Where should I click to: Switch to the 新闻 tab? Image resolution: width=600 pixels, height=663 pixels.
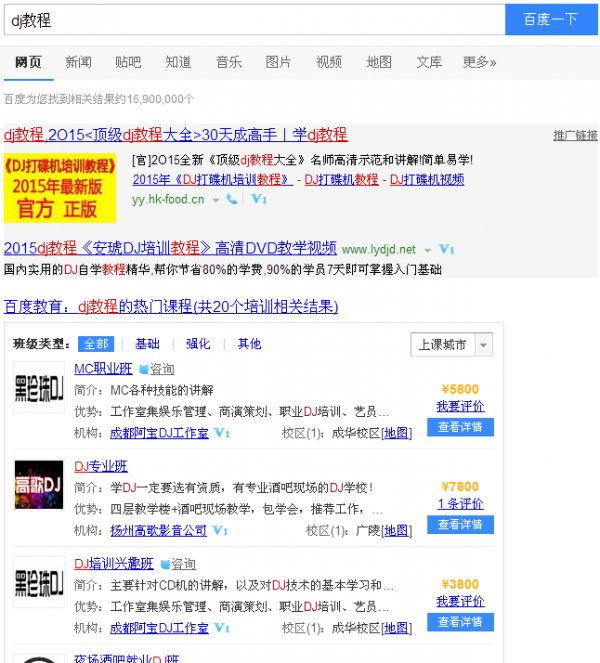78,62
